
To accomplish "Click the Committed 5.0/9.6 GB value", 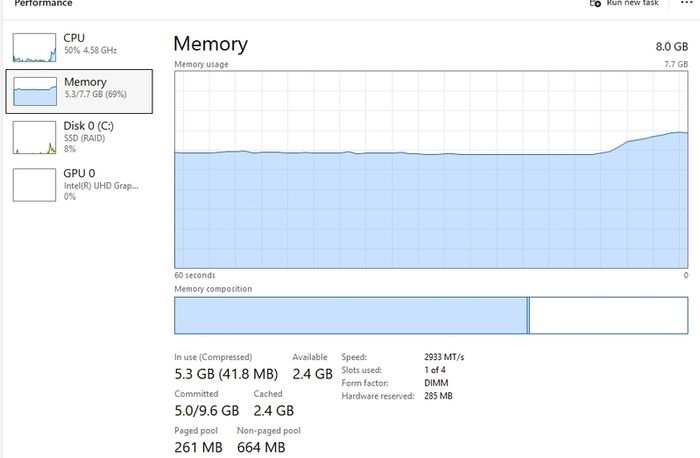I will pyautogui.click(x=207, y=410).
